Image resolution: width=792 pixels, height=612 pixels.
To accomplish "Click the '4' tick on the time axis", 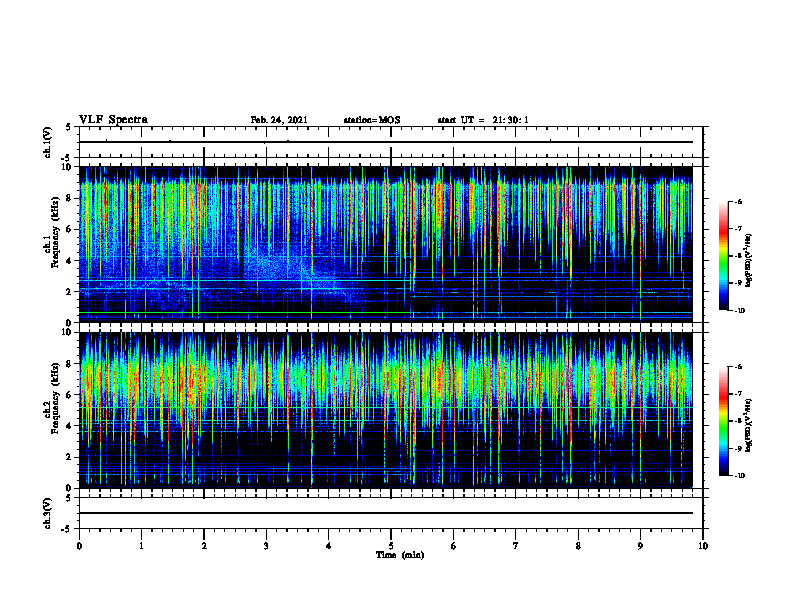I will coord(329,546).
